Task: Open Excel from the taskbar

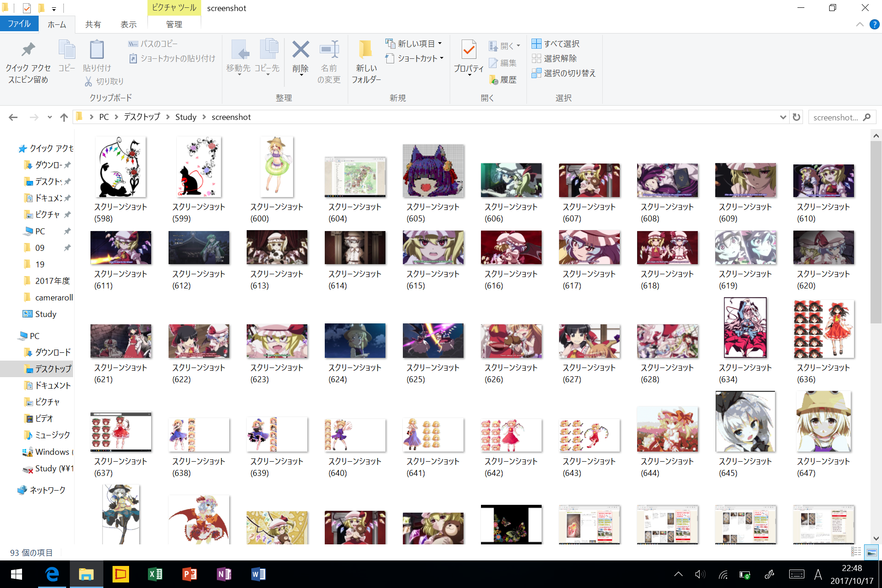Action: pos(155,574)
